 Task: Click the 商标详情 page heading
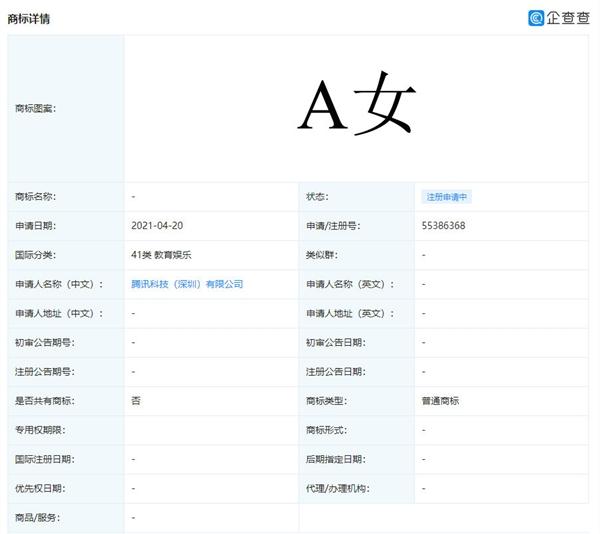29,18
